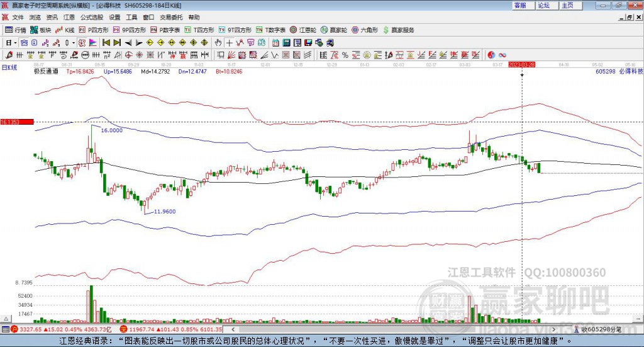Open the T四方形 time square tool
This screenshot has width=644, height=347.
coord(199,30)
